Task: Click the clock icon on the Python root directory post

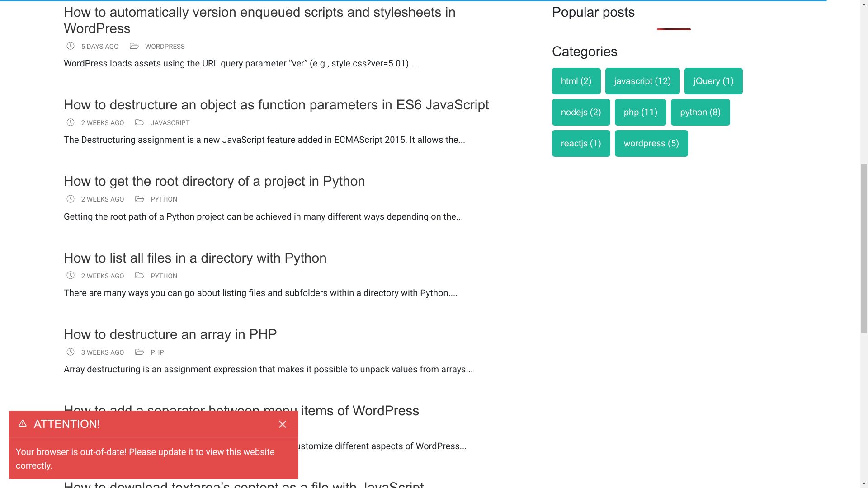Action: click(x=70, y=199)
